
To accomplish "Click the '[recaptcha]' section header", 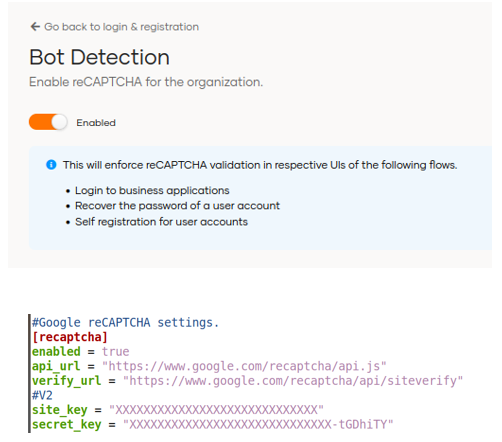I will [70, 337].
